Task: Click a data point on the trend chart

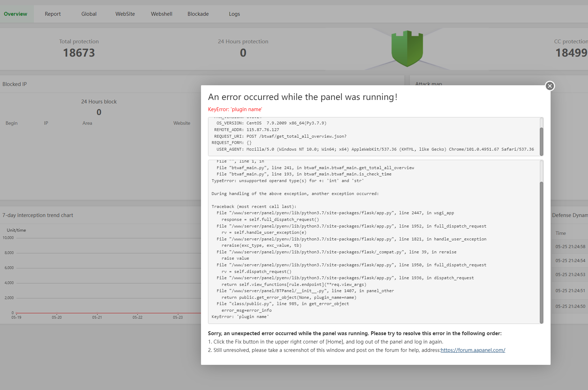Action: [97, 312]
